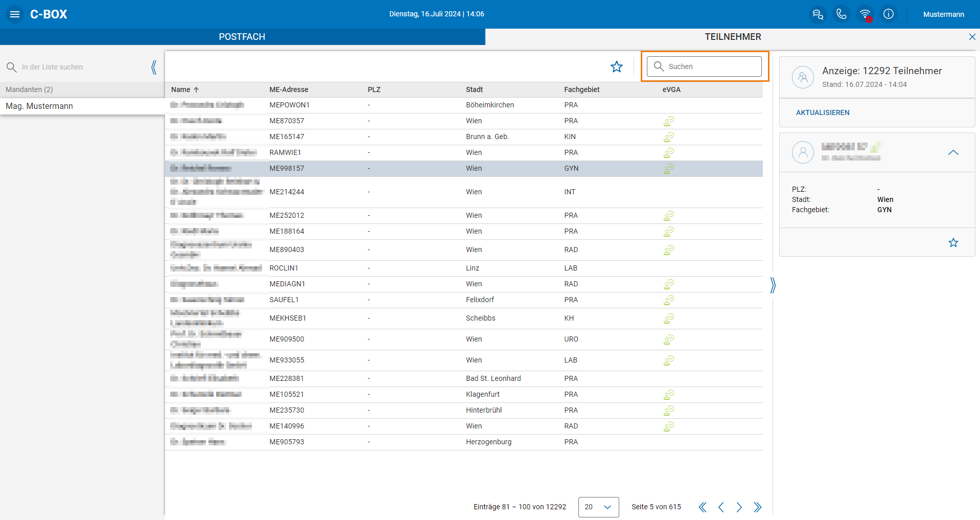Collapse the right details panel

coord(773,285)
